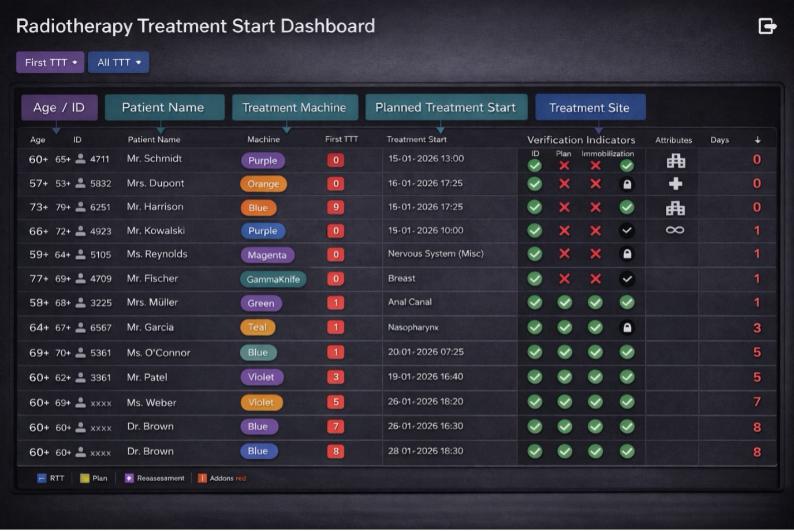The width and height of the screenshot is (794, 532).
Task: Click the building icon in Mr. Harrison's row
Action: [x=675, y=208]
